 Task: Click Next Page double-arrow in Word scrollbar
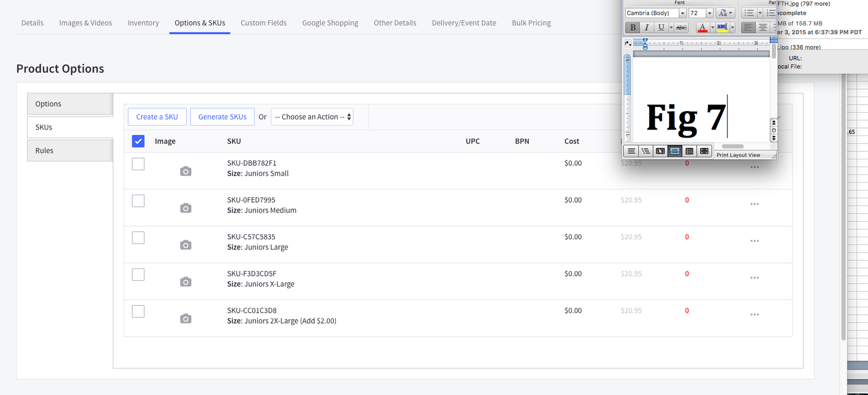774,138
